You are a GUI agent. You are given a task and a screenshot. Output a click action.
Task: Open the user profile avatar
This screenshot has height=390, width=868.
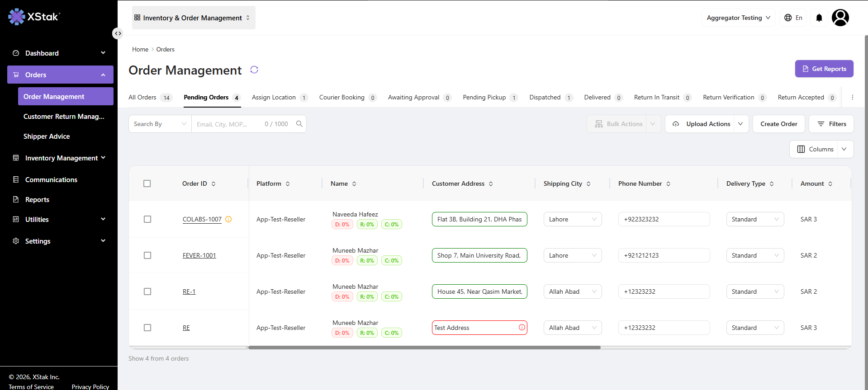(x=840, y=18)
